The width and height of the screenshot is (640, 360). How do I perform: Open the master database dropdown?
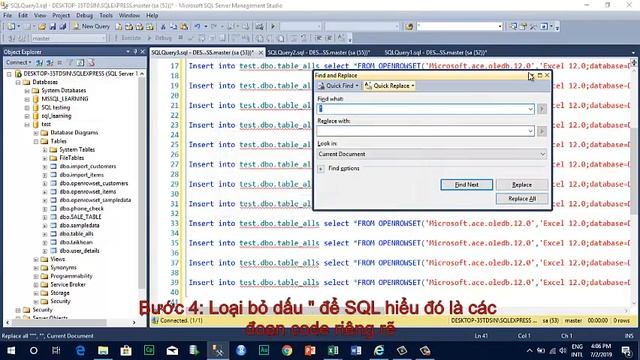68,38
